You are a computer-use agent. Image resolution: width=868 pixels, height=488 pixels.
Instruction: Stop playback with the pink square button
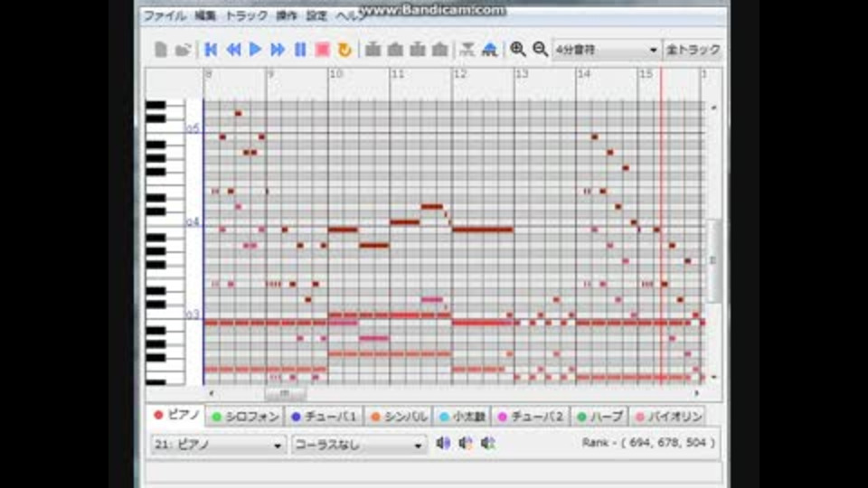click(322, 50)
